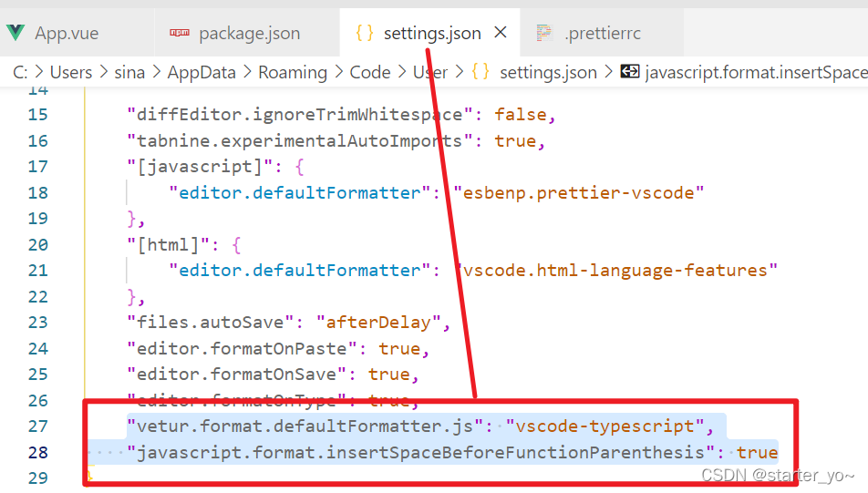Click the "diffEditor.ignoreTrimWhitespace" key
868x493 pixels.
[x=299, y=115]
